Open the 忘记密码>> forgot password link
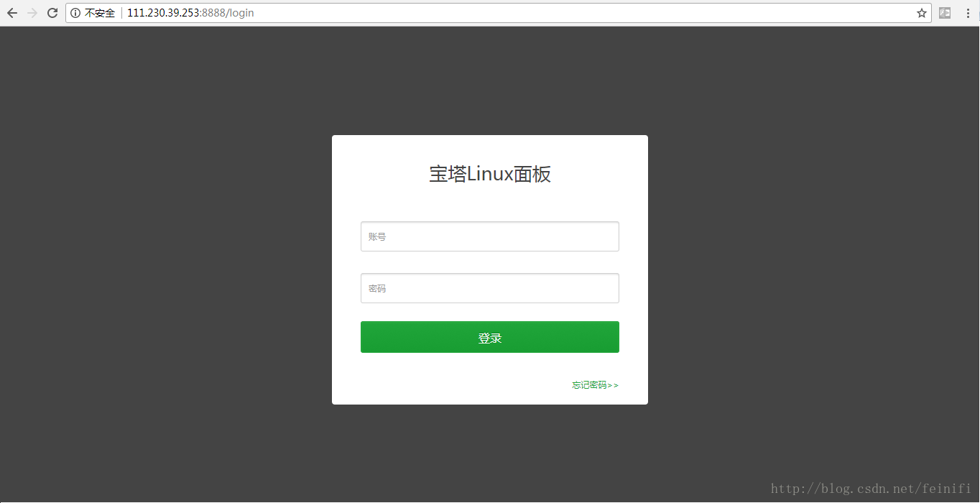 pyautogui.click(x=595, y=385)
